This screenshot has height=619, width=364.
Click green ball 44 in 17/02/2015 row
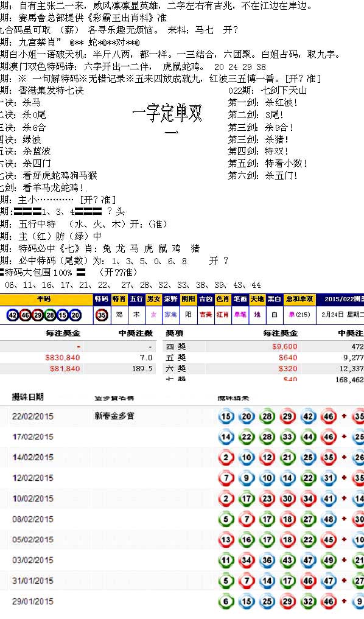308,437
